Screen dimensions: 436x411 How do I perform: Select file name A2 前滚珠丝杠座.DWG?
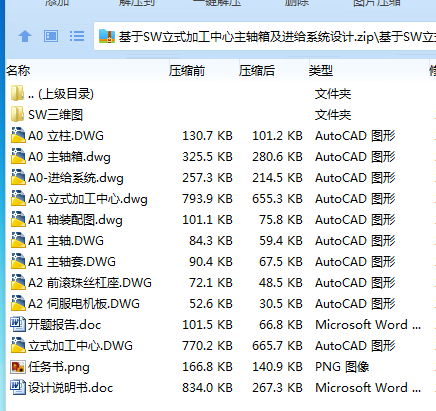pos(90,283)
